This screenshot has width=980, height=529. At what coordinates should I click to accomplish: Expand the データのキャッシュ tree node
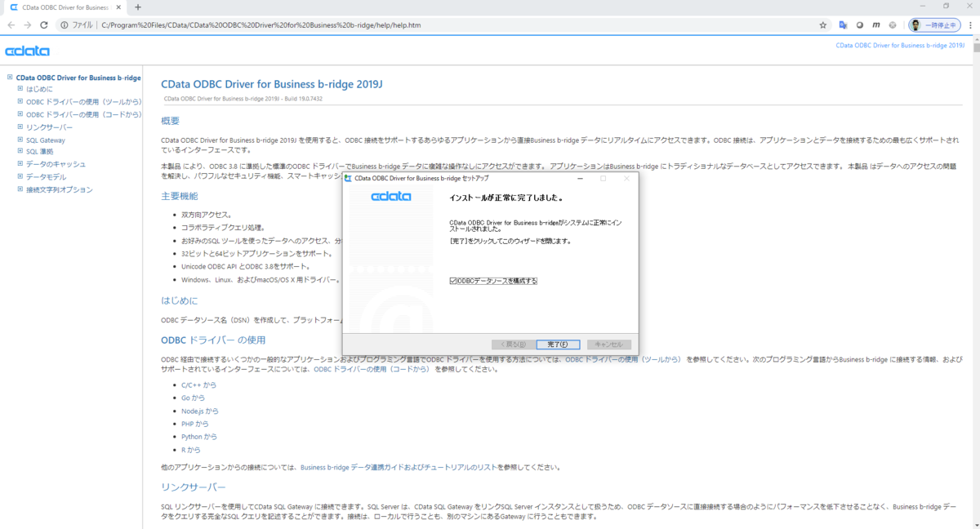20,163
